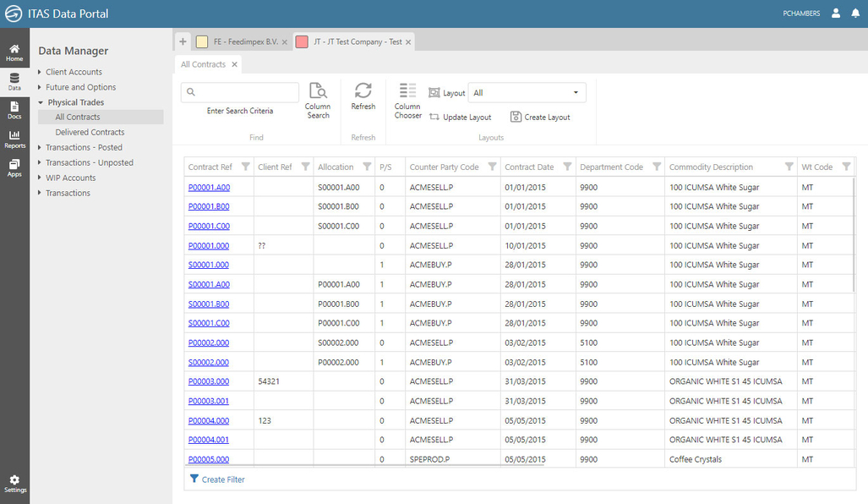Screen dimensions: 868x504
Task: Select Delivered Contracts in tree
Action: click(x=90, y=133)
